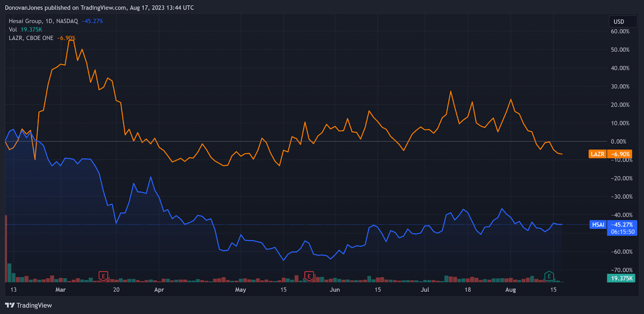Click the Jun label on the time axis
The height and width of the screenshot is (314, 644).
(x=334, y=290)
